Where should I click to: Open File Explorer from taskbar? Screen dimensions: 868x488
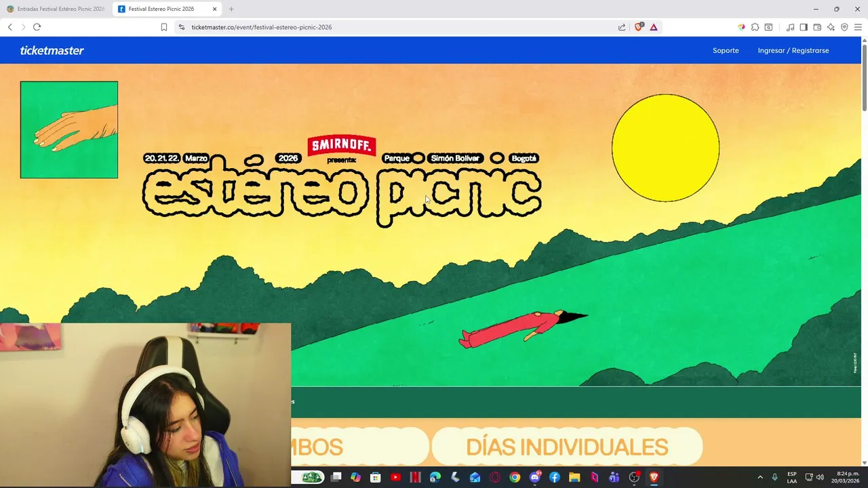574,477
